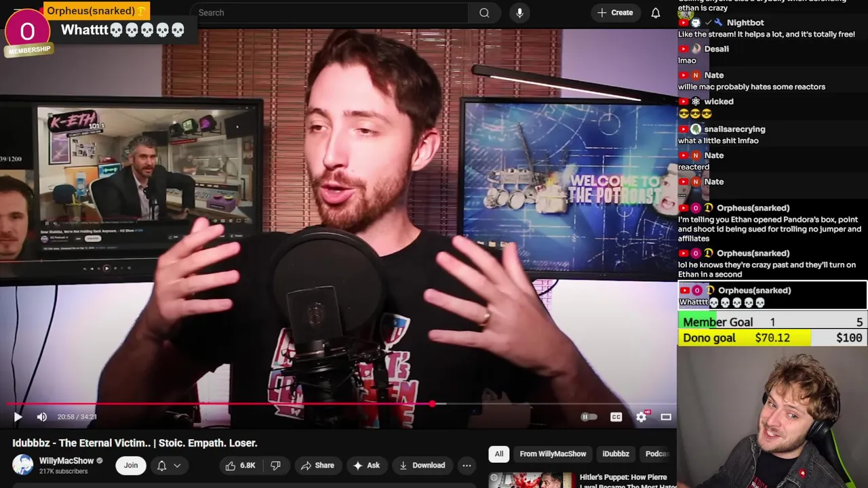The width and height of the screenshot is (868, 488).
Task: Select the Podcasts filter chip
Action: 656,454
